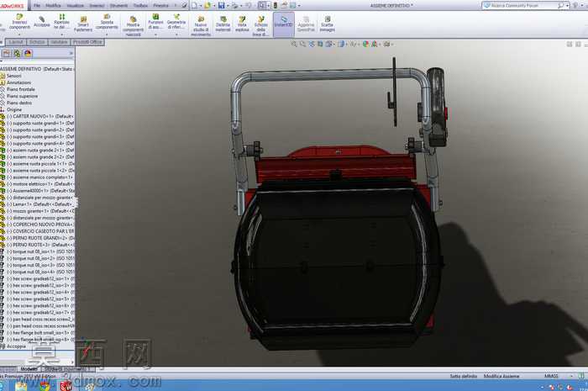The image size is (588, 391).
Task: Open Funzioni di assieme tool
Action: pos(155,22)
